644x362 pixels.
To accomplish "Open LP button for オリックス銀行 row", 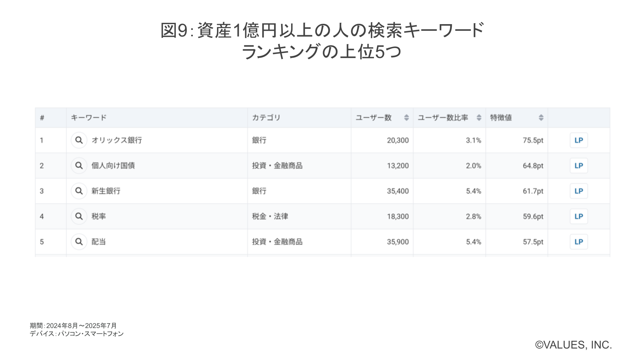I will (579, 140).
